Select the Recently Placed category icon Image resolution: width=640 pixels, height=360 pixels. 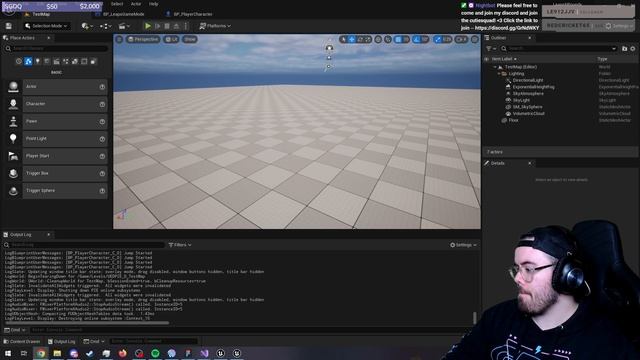(19, 61)
